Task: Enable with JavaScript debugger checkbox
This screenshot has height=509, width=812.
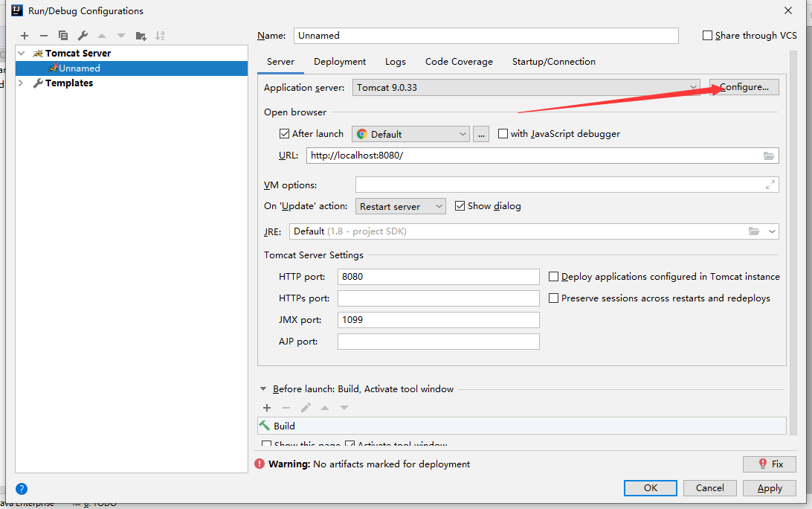Action: click(503, 134)
